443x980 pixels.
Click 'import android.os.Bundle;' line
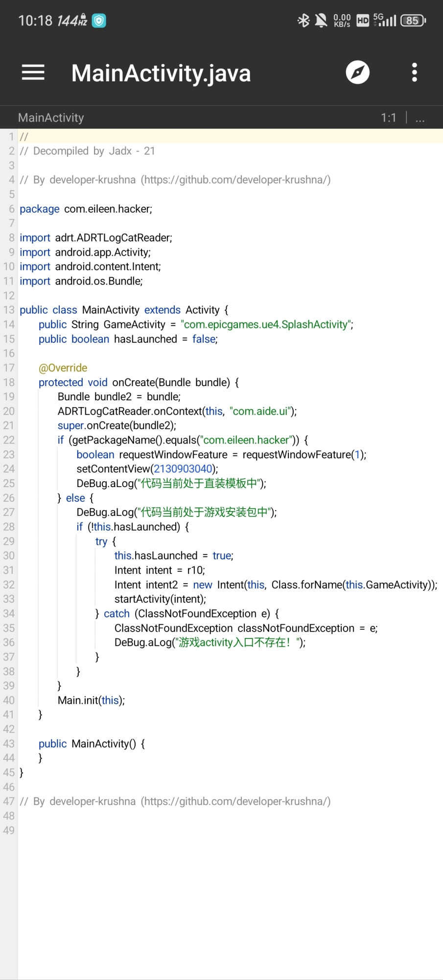pyautogui.click(x=81, y=281)
